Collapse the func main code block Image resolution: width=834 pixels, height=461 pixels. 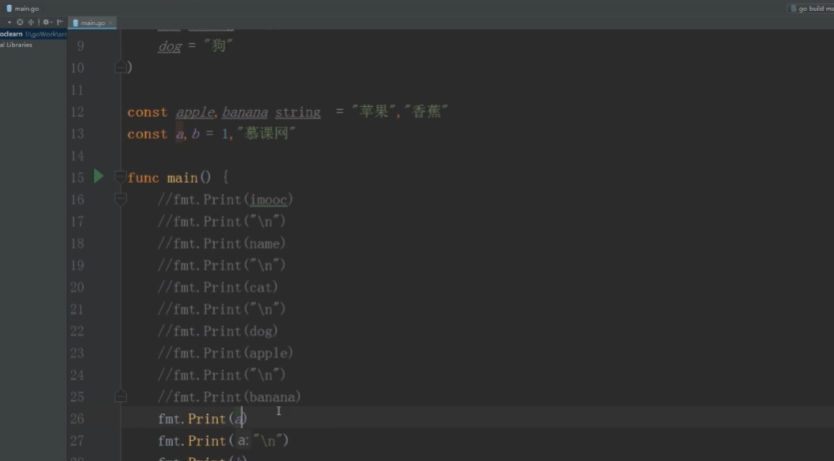click(x=121, y=178)
